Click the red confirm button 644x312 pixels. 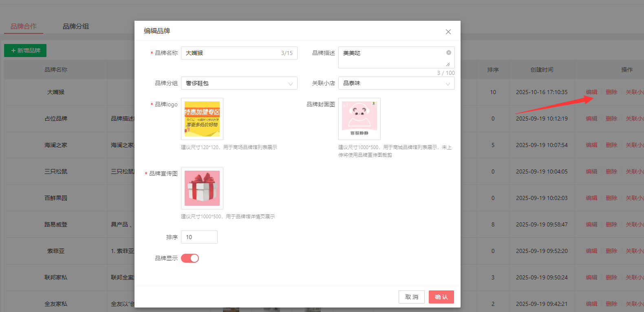[x=441, y=297]
